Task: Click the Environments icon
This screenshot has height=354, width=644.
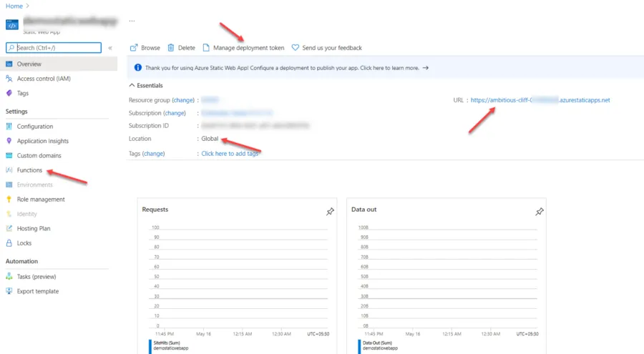Action: pos(9,185)
